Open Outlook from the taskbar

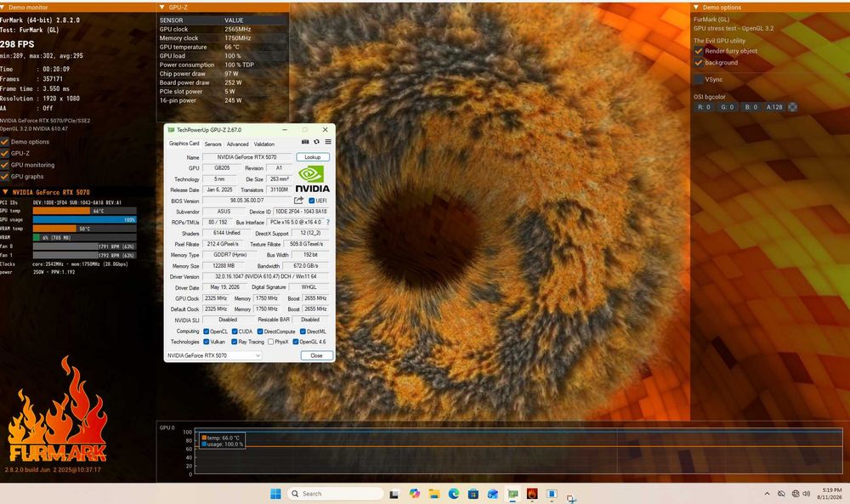point(493,494)
